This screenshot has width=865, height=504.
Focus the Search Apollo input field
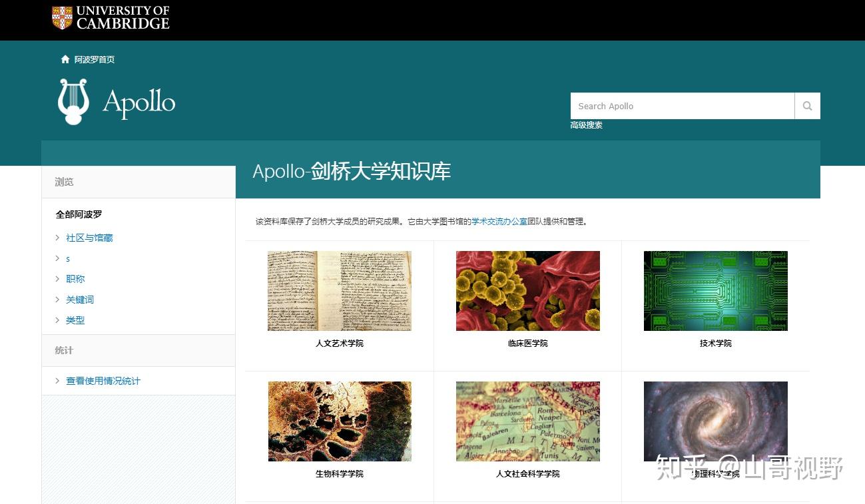pos(683,106)
